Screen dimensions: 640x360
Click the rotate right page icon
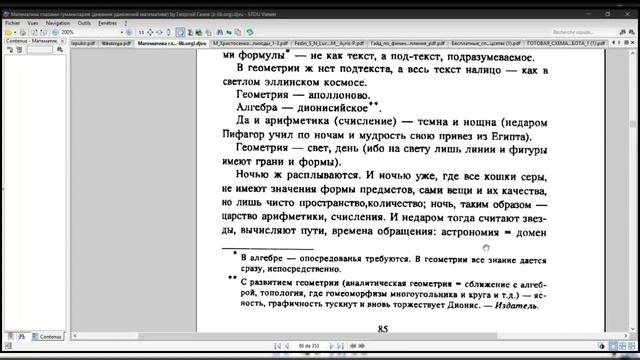point(44,32)
